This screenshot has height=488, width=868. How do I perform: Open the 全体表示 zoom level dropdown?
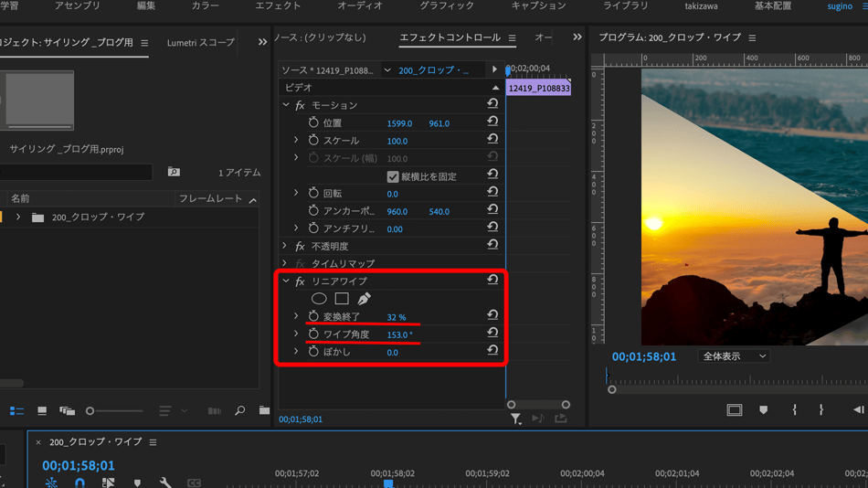click(x=734, y=356)
